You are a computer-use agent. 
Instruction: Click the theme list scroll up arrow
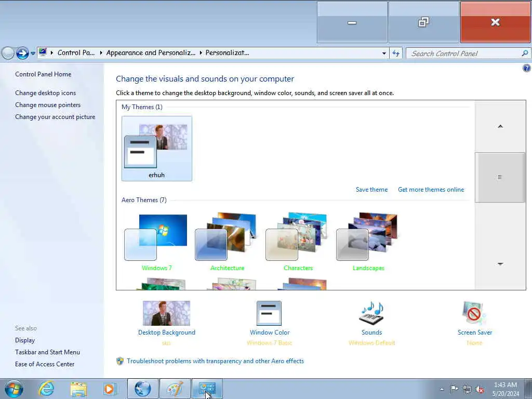tap(500, 126)
